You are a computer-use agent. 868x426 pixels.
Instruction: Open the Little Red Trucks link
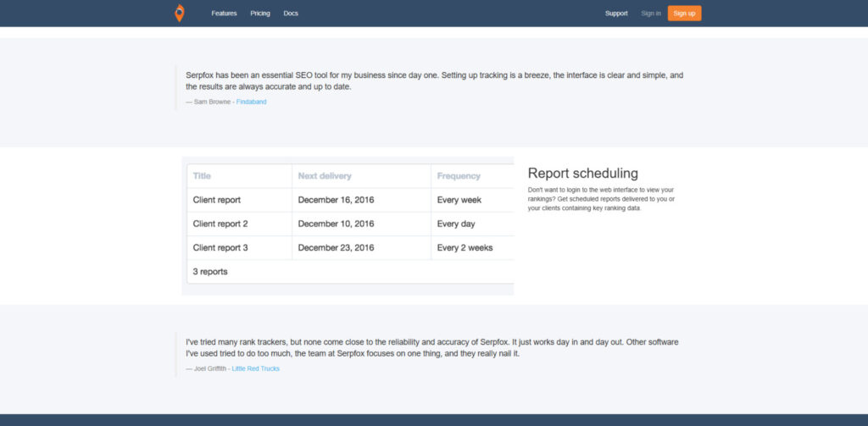[x=255, y=368]
